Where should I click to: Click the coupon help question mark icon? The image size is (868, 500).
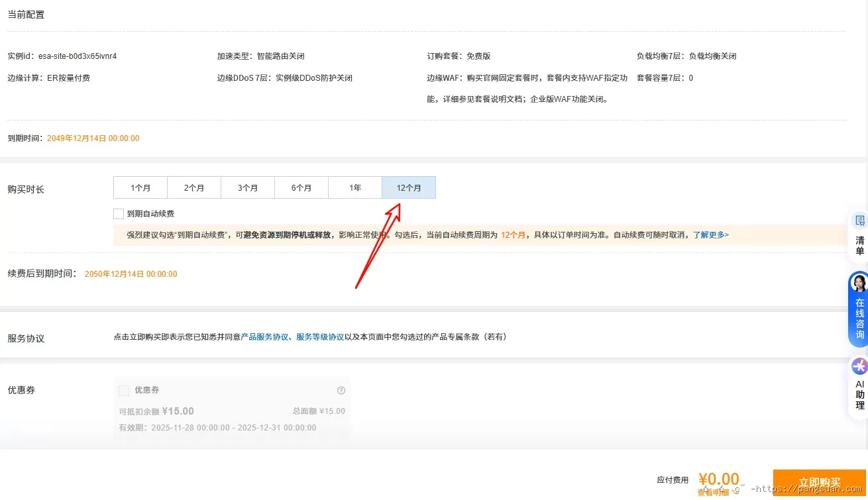point(341,390)
